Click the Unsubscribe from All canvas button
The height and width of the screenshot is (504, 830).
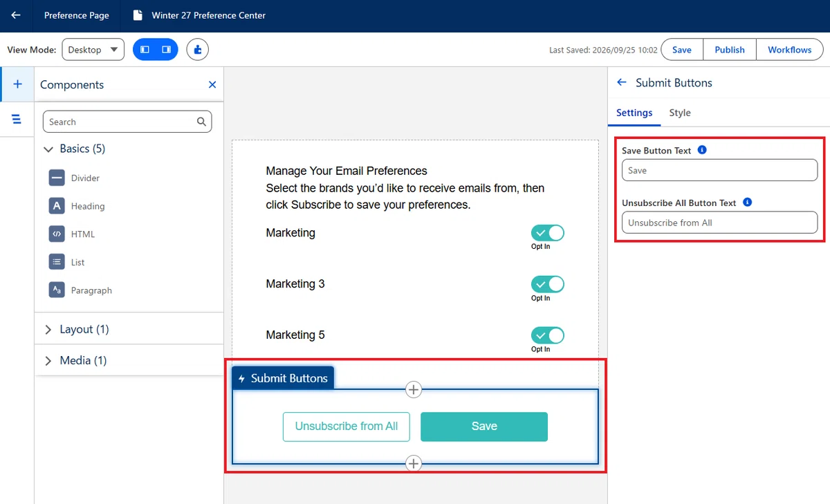click(347, 427)
